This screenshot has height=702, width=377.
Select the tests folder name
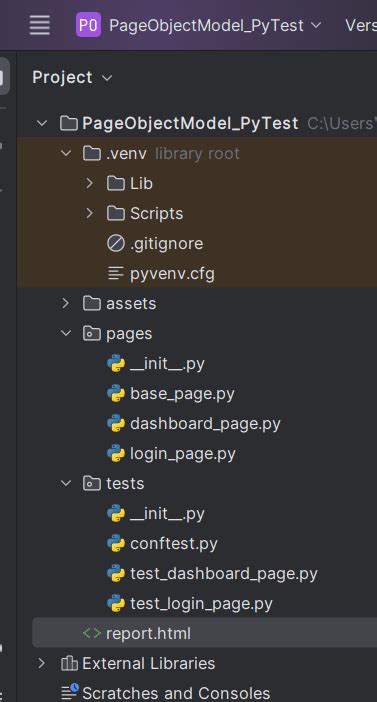[125, 484]
